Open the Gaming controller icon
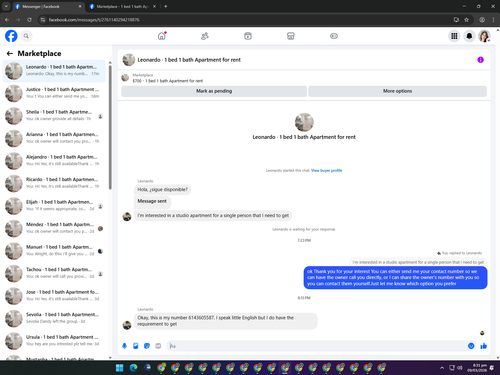500x375 pixels. 334,36
